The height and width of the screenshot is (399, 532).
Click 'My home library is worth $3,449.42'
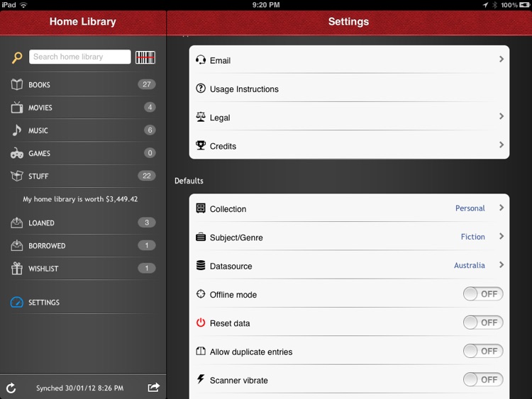coord(80,199)
